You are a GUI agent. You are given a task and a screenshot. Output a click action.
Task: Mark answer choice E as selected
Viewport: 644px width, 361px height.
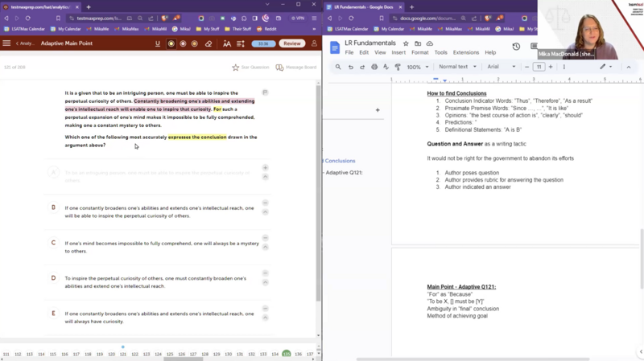54,314
